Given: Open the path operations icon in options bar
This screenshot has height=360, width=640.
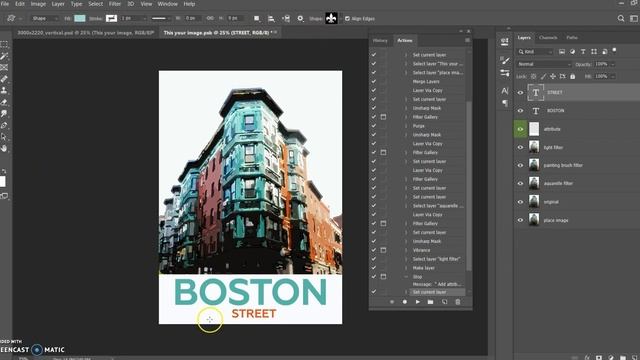Looking at the screenshot, I should [257, 18].
